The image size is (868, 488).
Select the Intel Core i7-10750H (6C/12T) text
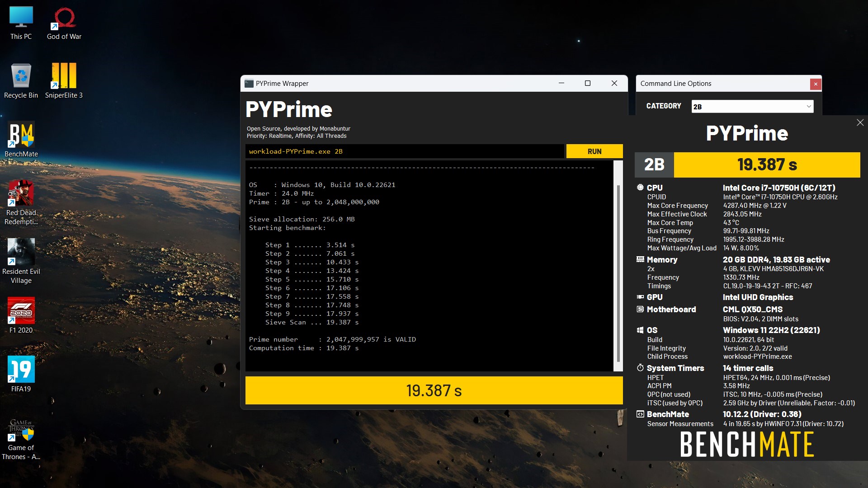click(779, 188)
